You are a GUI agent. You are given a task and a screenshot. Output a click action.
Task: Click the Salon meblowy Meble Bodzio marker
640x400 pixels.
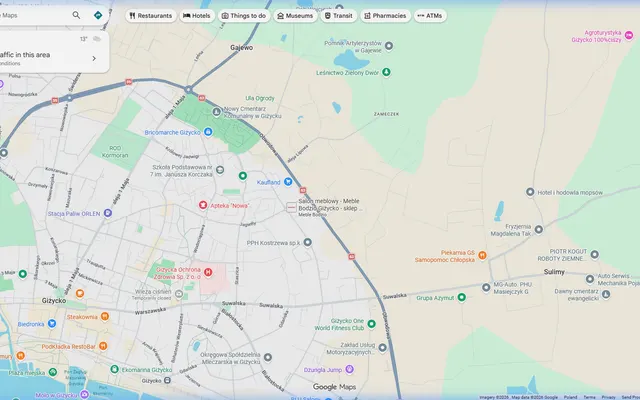pyautogui.click(x=291, y=207)
